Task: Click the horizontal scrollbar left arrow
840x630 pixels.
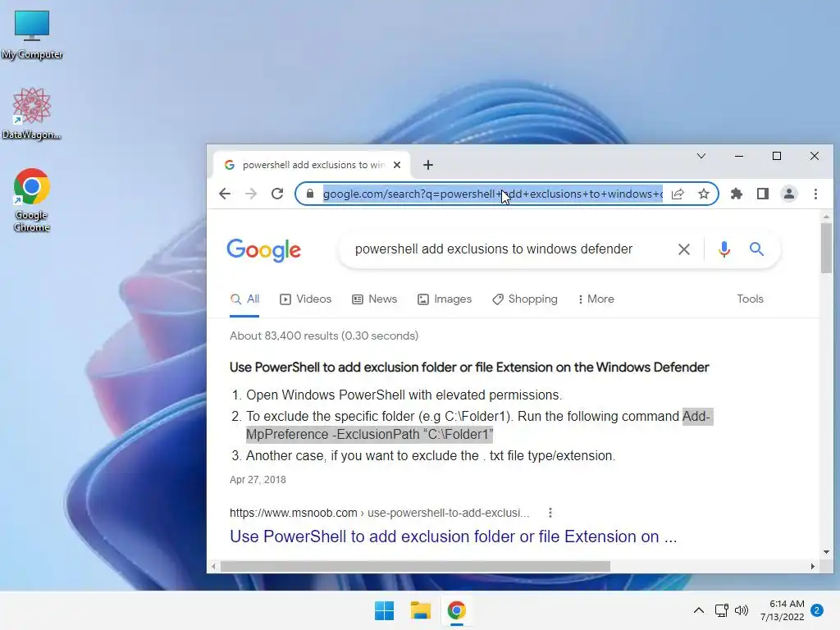Action: pos(214,566)
